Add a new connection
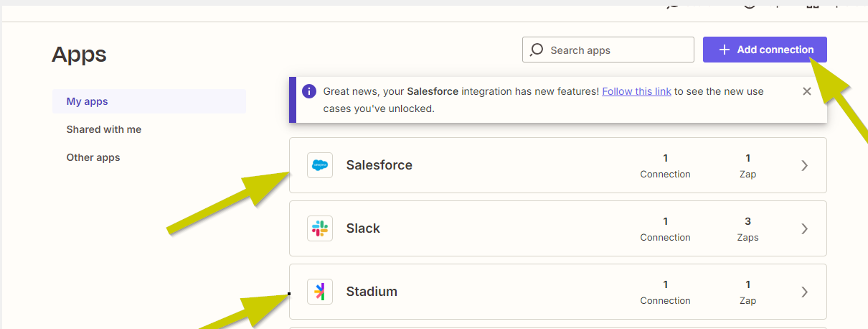 (765, 50)
